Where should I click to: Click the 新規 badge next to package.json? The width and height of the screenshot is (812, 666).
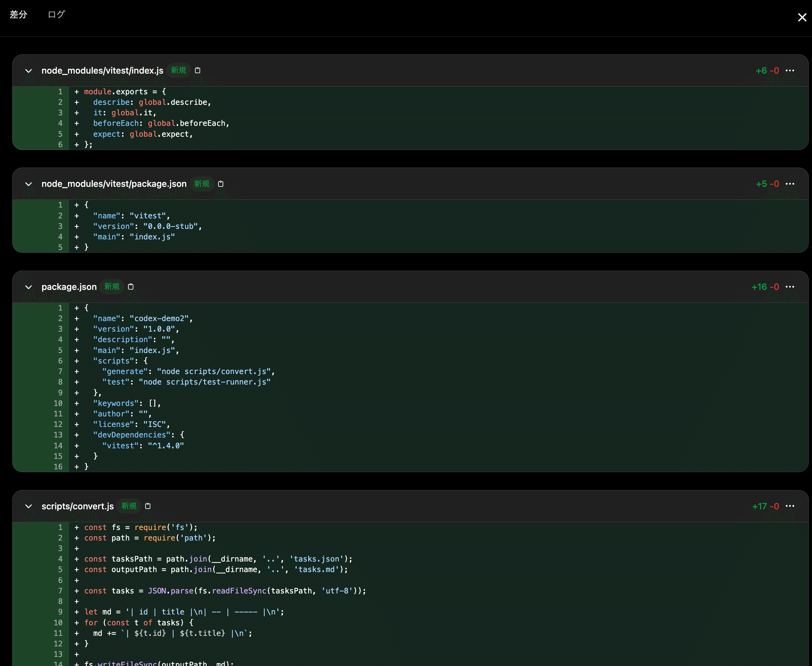click(112, 287)
